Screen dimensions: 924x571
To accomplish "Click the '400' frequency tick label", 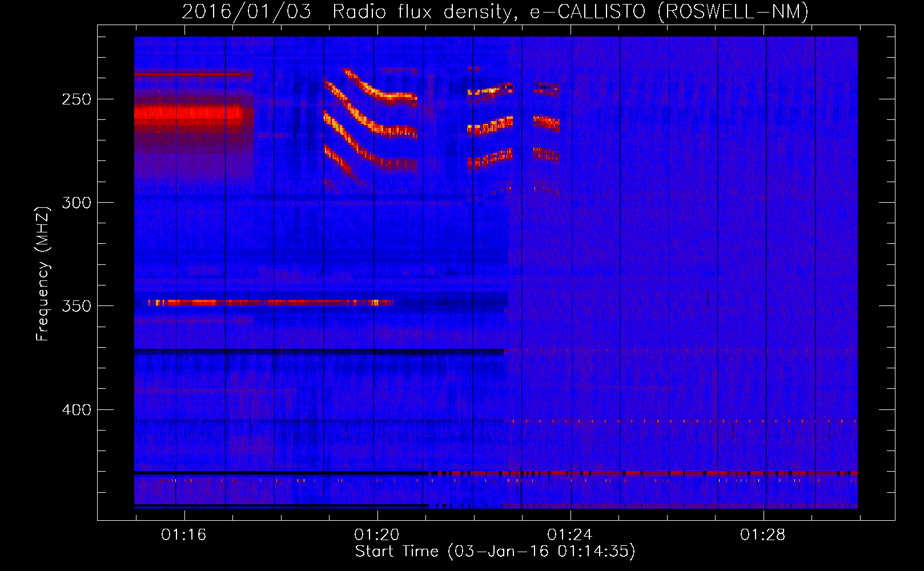I will click(x=77, y=410).
